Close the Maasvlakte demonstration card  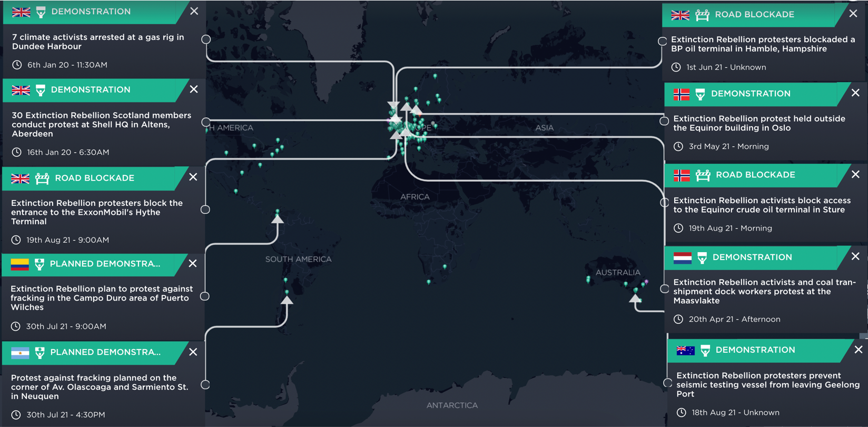pyautogui.click(x=855, y=256)
